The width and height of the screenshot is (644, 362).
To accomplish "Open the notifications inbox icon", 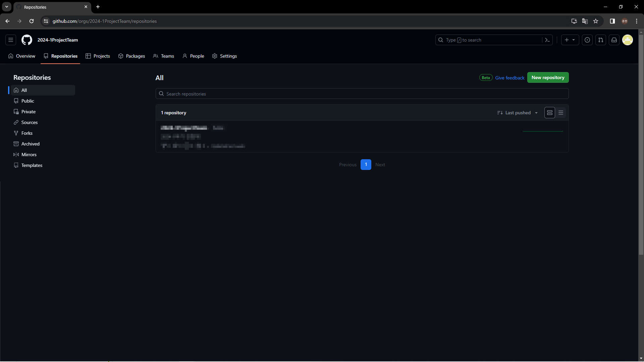I will tap(614, 40).
